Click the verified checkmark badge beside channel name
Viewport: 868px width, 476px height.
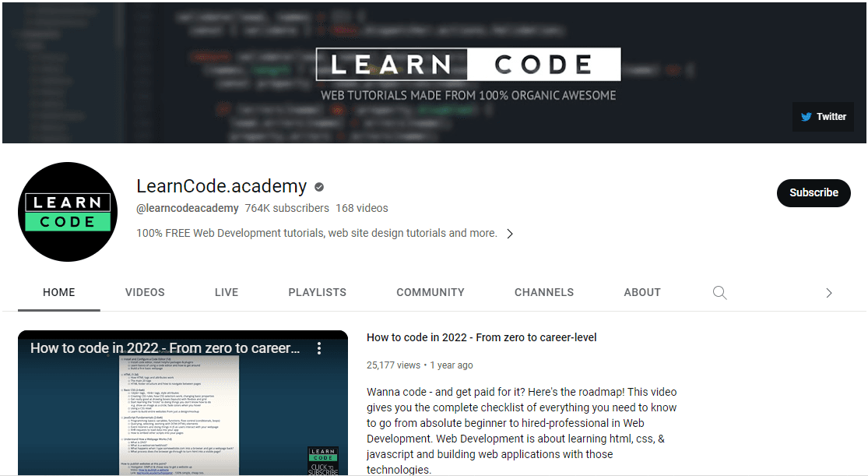(x=319, y=187)
